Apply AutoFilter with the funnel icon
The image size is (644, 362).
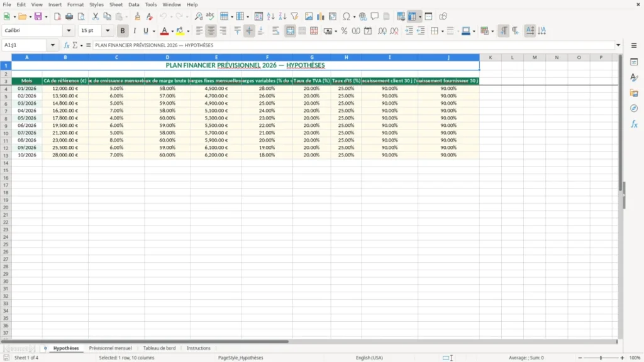click(294, 16)
